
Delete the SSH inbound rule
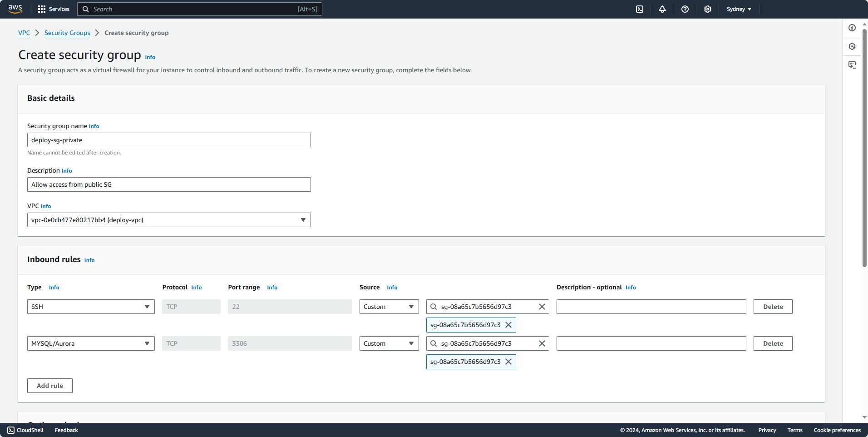pos(773,307)
